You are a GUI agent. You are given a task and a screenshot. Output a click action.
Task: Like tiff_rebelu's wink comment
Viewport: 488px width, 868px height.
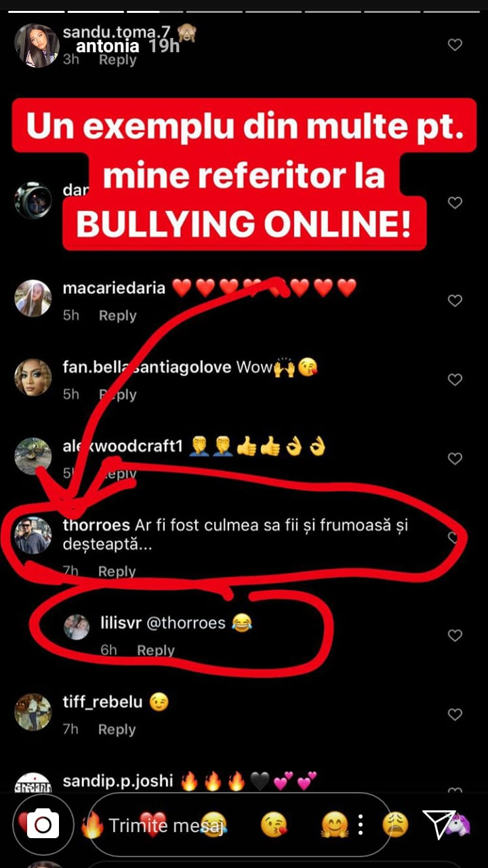click(455, 715)
